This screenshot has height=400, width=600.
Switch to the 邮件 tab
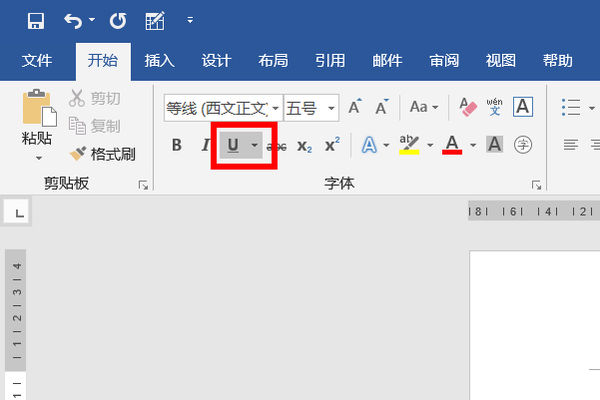click(387, 60)
